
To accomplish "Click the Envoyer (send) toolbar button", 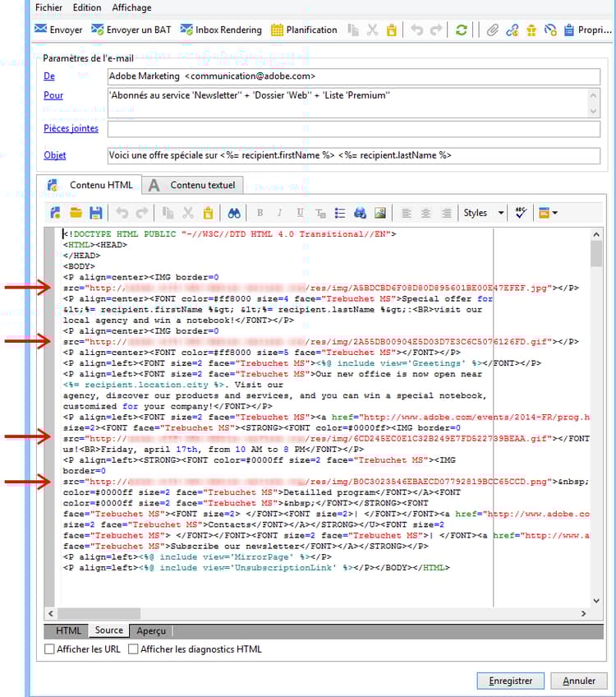I will [58, 30].
